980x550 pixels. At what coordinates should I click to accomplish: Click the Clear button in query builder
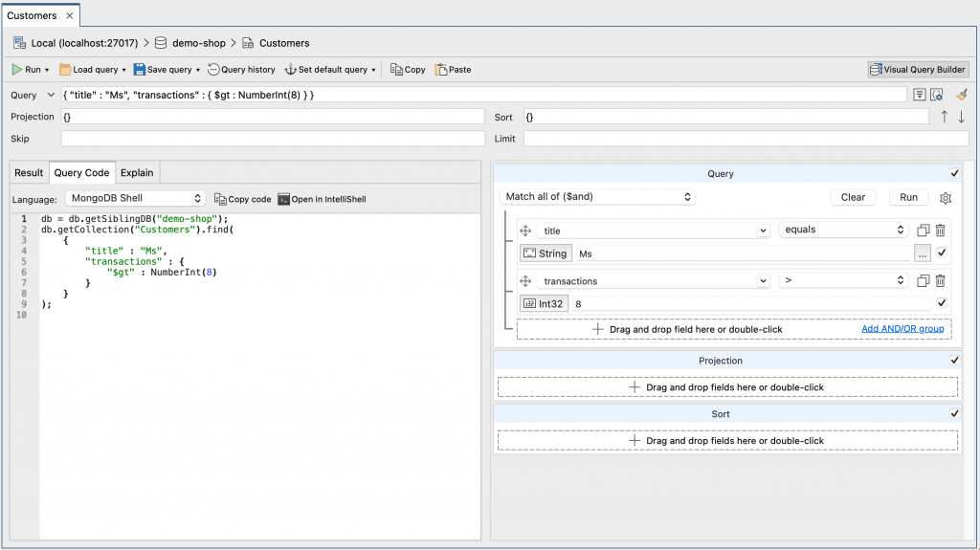coord(853,198)
